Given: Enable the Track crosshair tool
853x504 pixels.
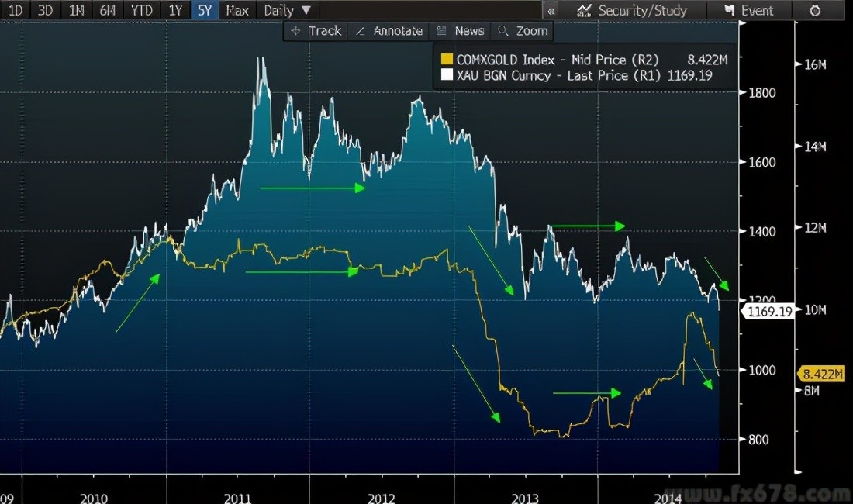Looking at the screenshot, I should (x=316, y=31).
